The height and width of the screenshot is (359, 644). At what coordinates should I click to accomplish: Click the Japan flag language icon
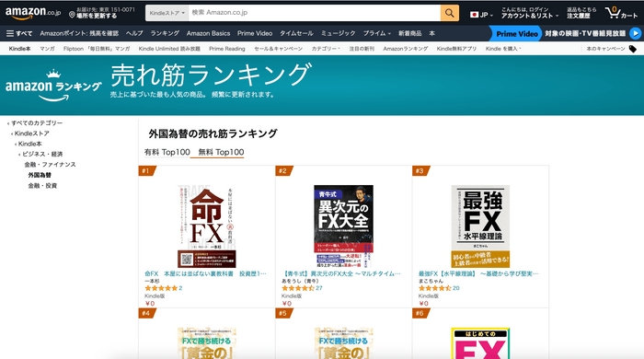(x=474, y=15)
